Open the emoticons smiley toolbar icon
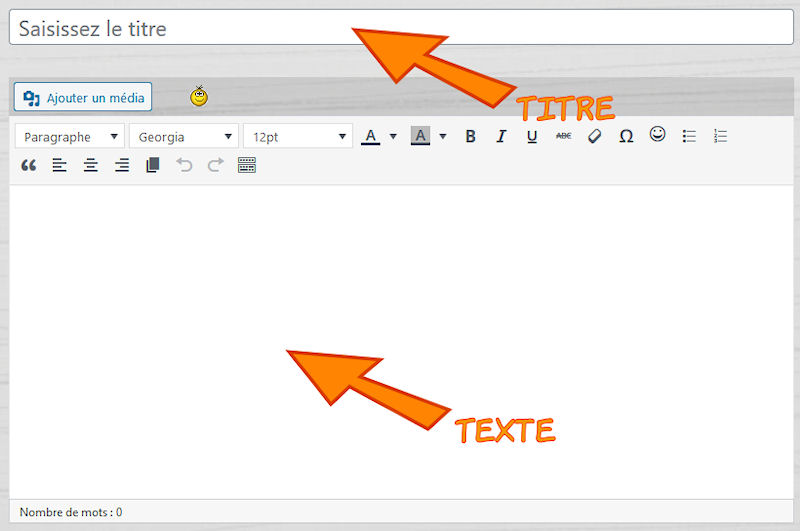The width and height of the screenshot is (800, 531). pos(657,134)
